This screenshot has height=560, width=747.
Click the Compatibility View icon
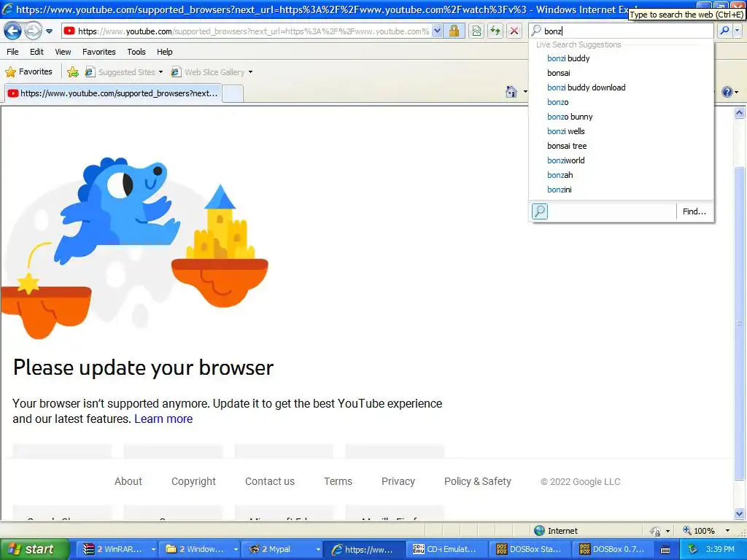pos(476,31)
